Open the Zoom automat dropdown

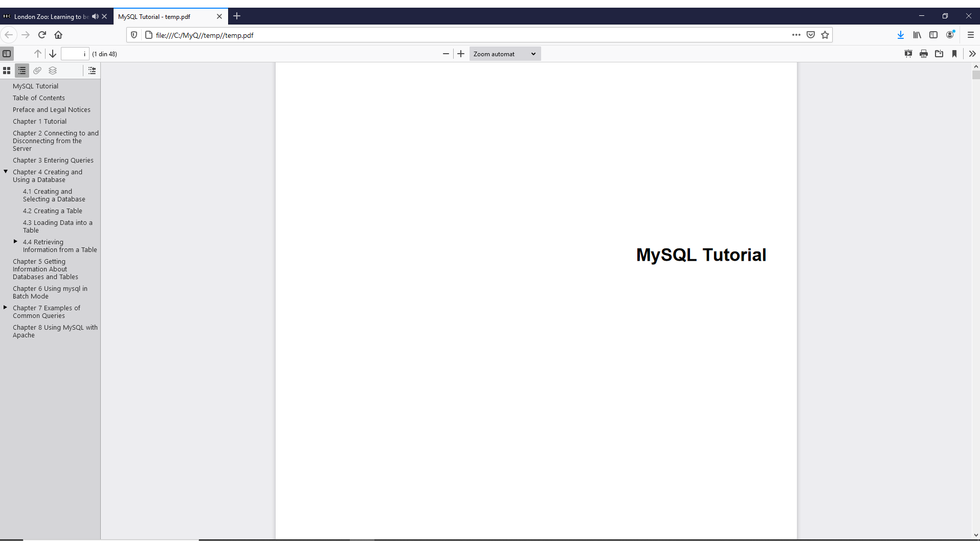tap(505, 54)
